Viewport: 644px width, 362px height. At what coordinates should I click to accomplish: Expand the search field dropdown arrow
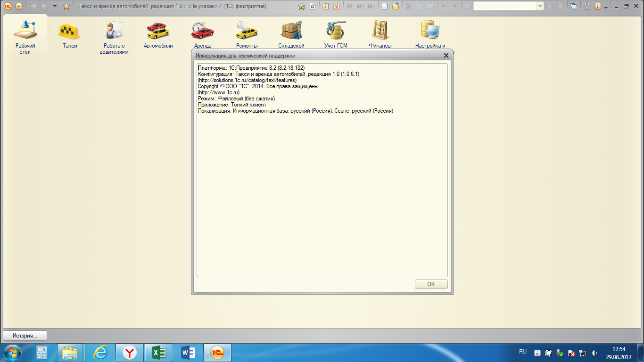[x=540, y=6]
